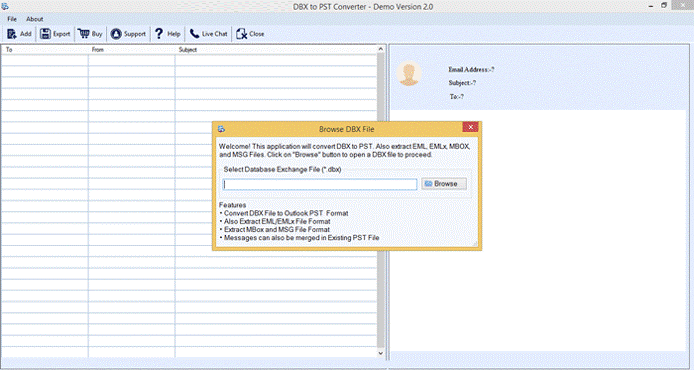Click the Browse DBX File dialog icon
Screen dimensions: 694x370
point(221,129)
